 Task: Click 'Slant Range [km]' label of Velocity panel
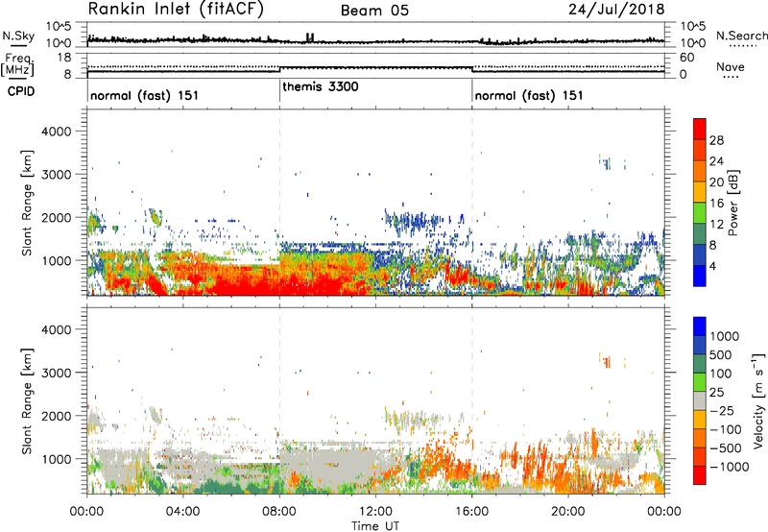click(x=27, y=401)
